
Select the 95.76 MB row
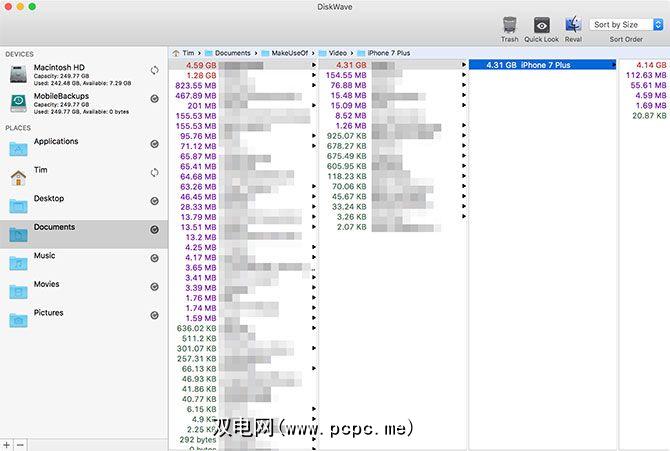[244, 136]
